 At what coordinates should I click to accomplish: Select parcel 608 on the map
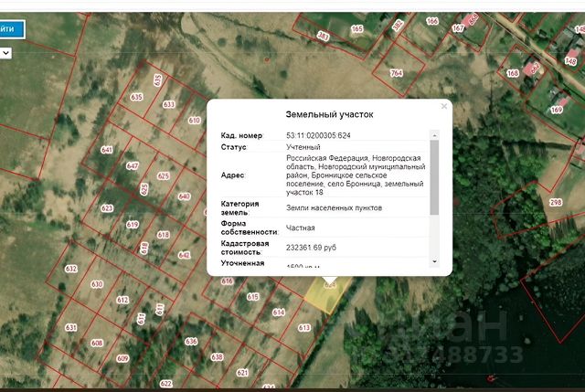pos(97,343)
